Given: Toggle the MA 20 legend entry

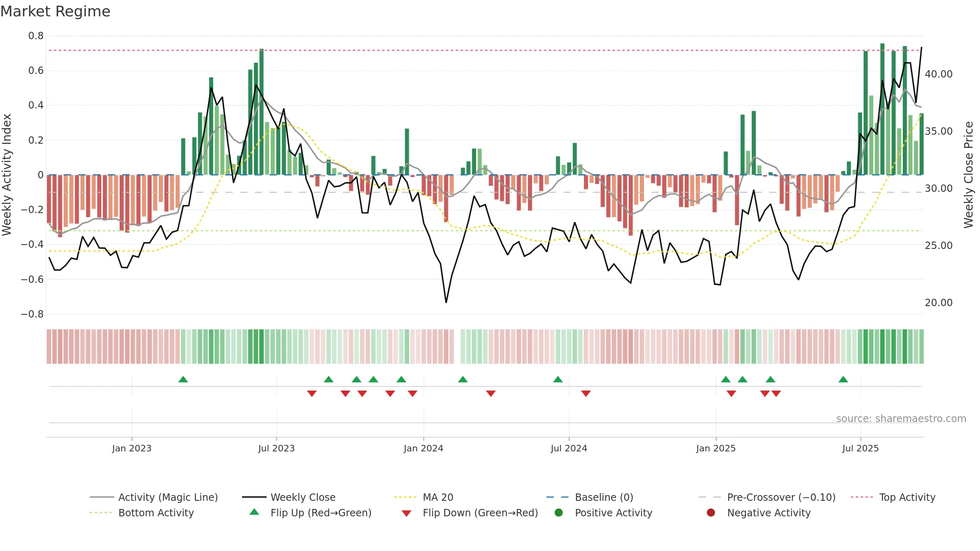Looking at the screenshot, I should (x=423, y=497).
